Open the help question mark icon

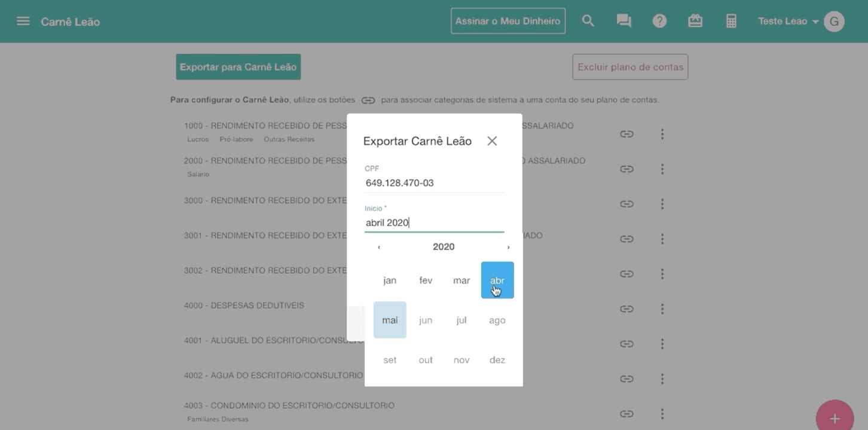(x=659, y=22)
